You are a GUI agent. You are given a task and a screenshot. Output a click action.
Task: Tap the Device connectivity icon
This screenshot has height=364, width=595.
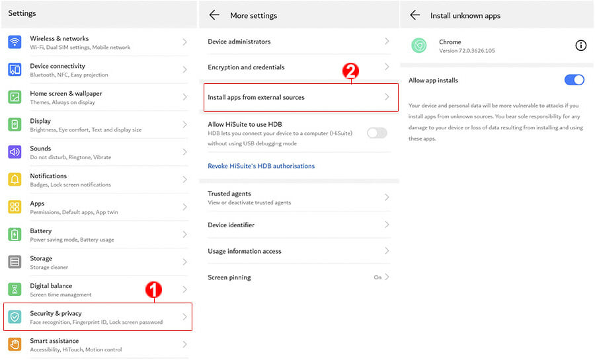click(x=15, y=70)
